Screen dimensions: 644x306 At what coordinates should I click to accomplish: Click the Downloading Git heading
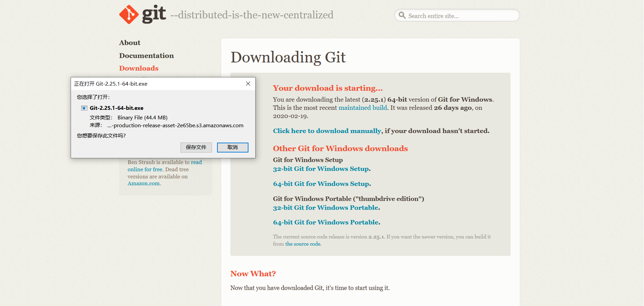(288, 57)
